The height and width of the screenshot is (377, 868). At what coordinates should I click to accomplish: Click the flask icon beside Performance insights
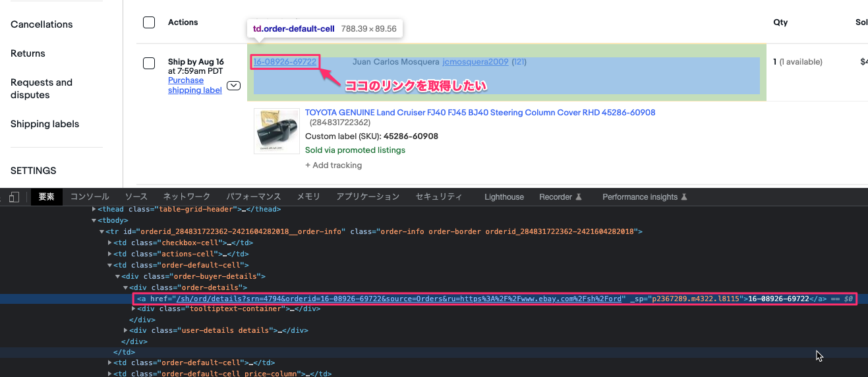[x=684, y=197]
